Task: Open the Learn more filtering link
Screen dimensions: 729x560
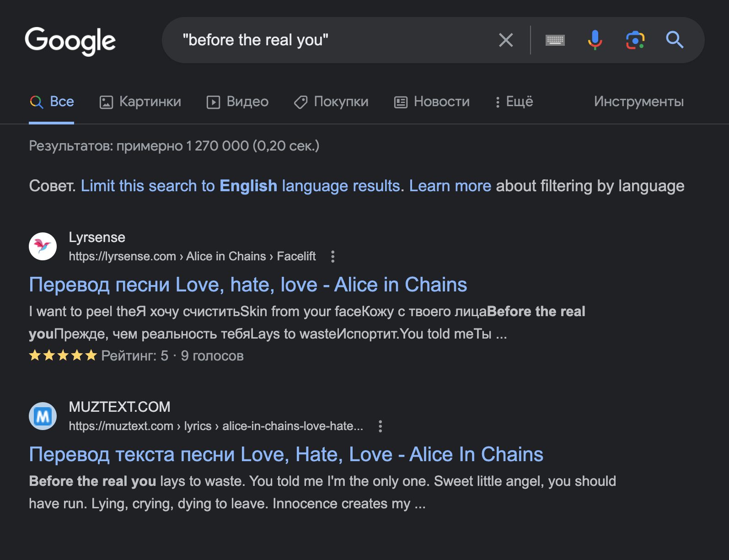Action: pos(450,186)
